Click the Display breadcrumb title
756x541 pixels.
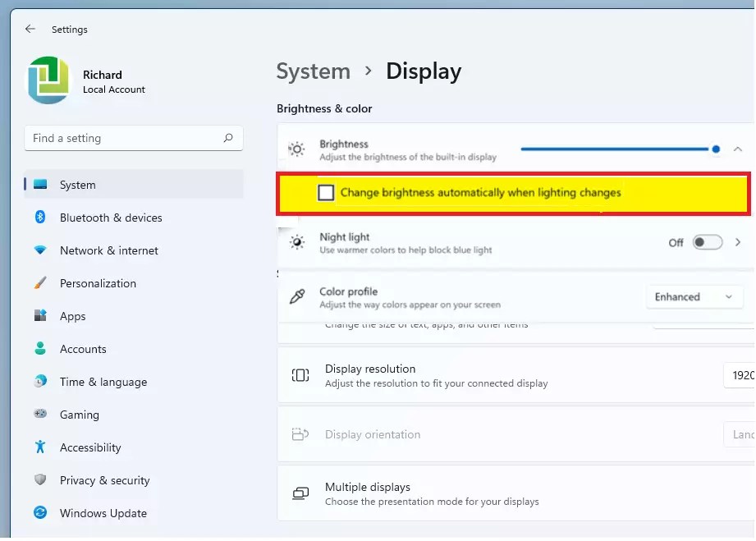pyautogui.click(x=424, y=71)
